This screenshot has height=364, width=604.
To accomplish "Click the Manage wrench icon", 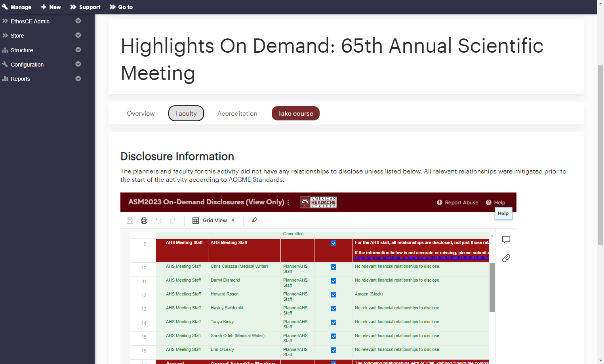I will tap(5, 7).
